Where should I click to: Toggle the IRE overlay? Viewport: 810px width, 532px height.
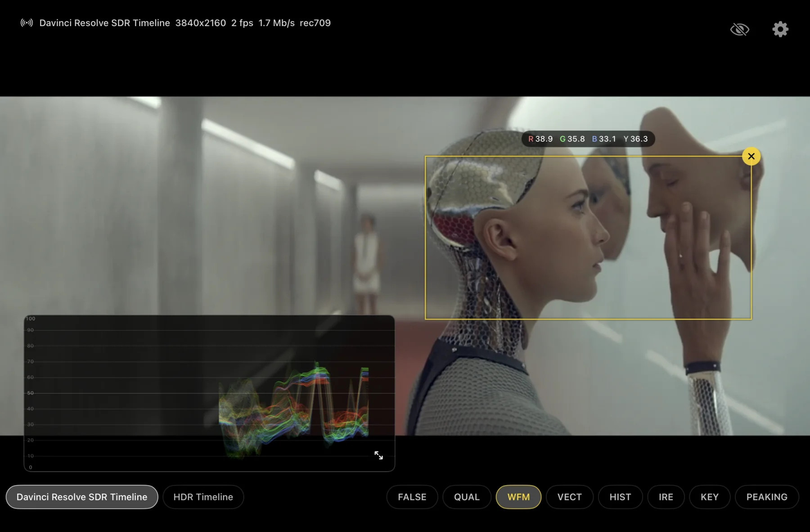pos(666,497)
